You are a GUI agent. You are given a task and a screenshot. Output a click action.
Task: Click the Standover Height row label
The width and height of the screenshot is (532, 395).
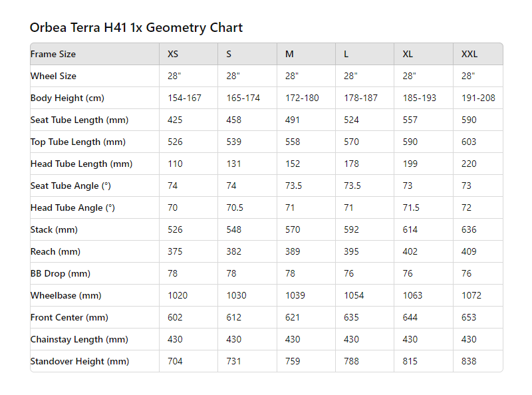click(x=80, y=361)
